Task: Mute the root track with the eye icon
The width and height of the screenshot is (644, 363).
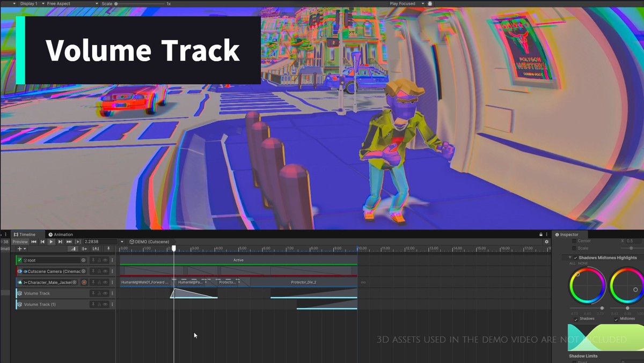Action: click(106, 260)
